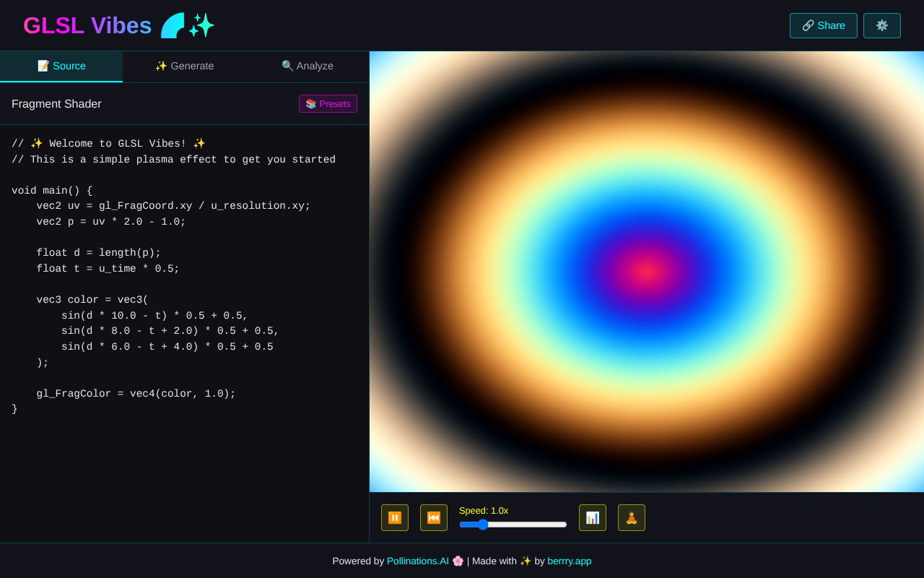Restart the shader animation from beginning

pos(433,517)
